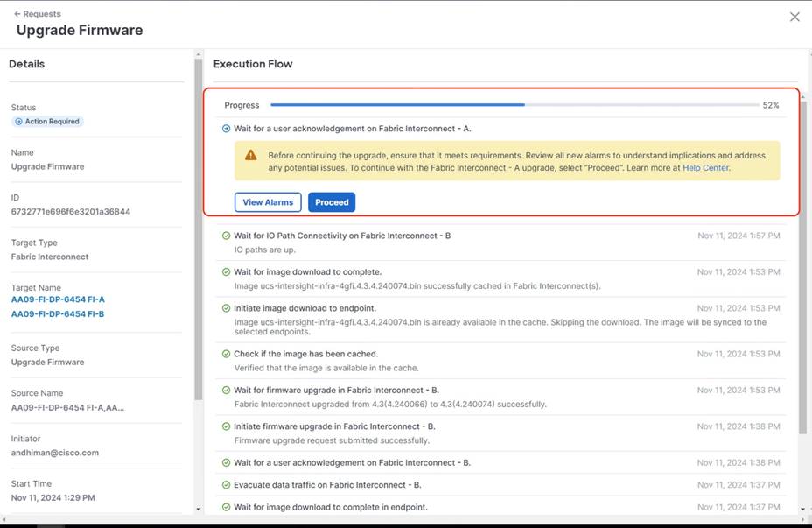Click the green checkmark on Wait for IO Path Connectivity
This screenshot has height=528, width=812.
coord(224,236)
